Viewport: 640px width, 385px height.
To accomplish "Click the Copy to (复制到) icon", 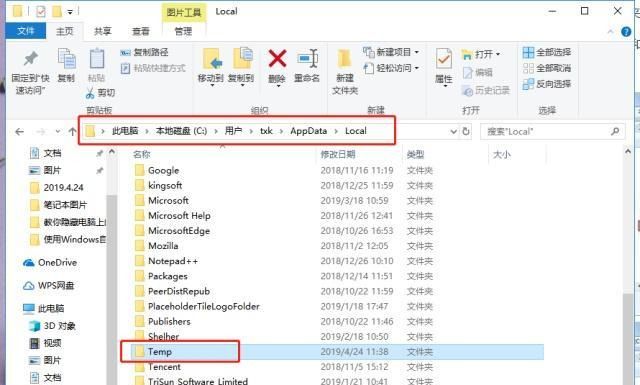I will tap(243, 59).
